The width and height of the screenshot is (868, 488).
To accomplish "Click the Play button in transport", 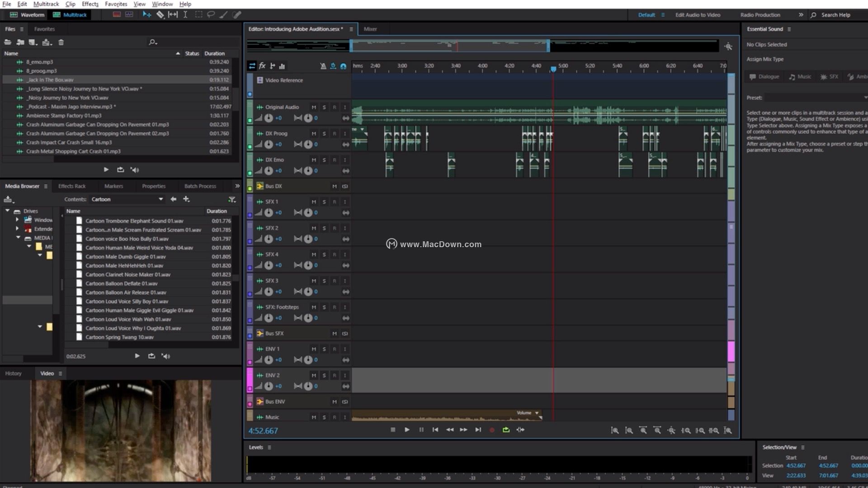I will 407,430.
